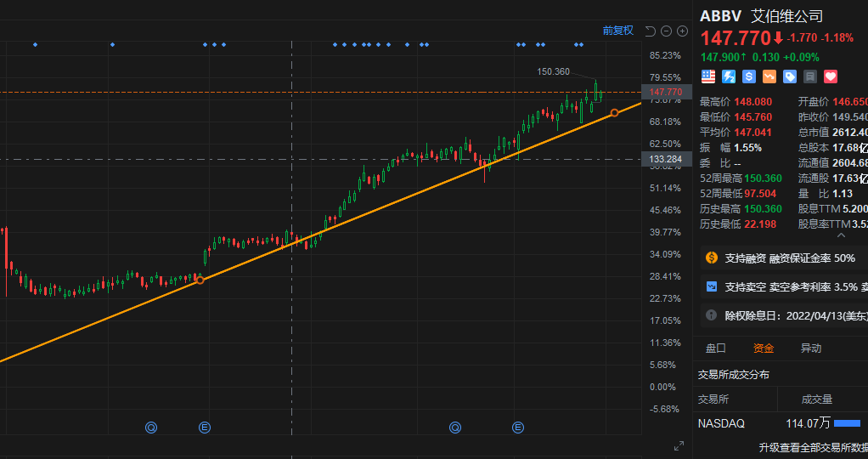
Task: Click the 支持融资 融资保证金率 50% row
Action: click(784, 258)
